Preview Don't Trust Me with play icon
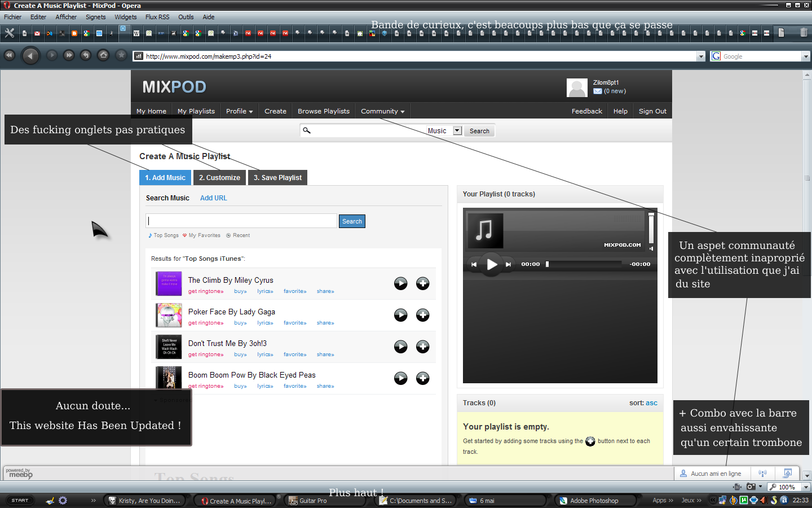The width and height of the screenshot is (812, 508). [x=401, y=347]
